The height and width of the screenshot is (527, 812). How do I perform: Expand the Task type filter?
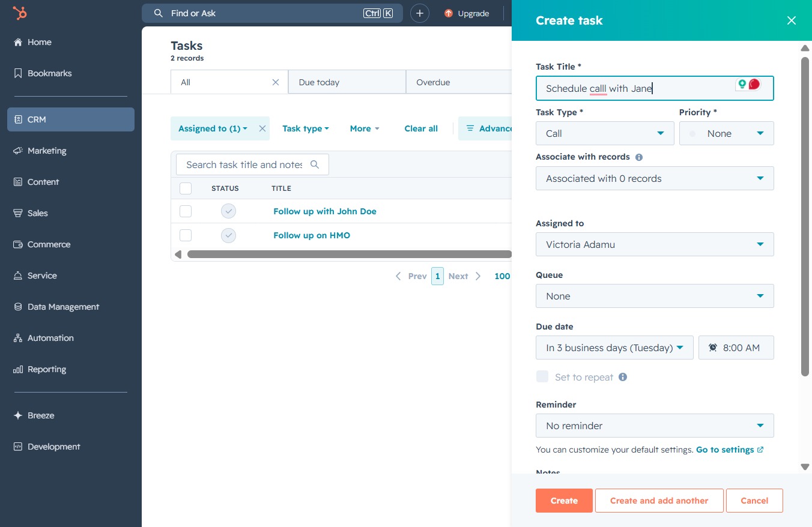pos(305,128)
